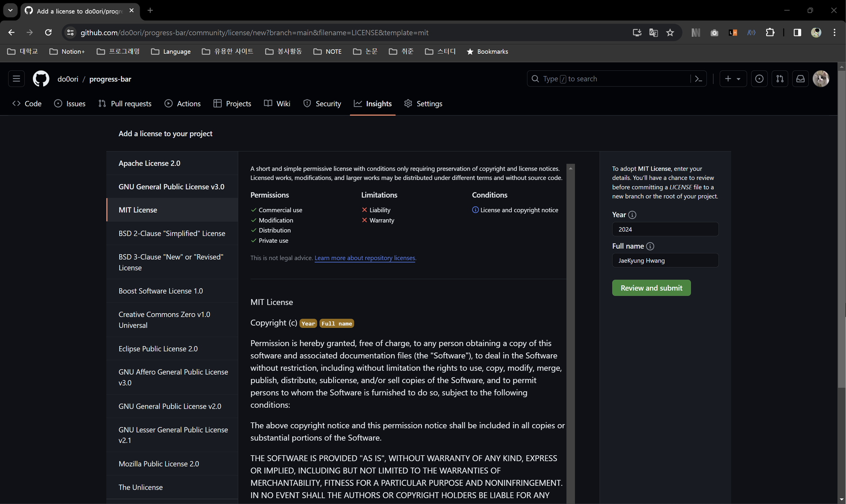Open the do0ori user link
The height and width of the screenshot is (504, 846).
click(x=68, y=79)
